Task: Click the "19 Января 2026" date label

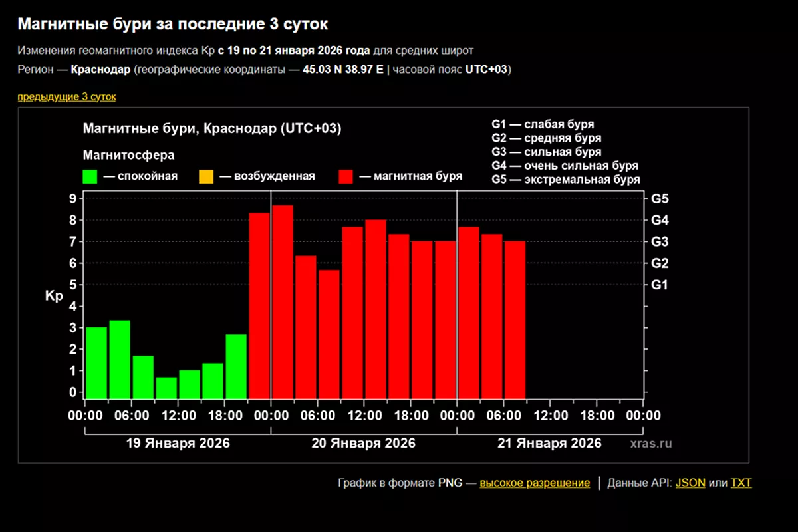Action: [178, 444]
